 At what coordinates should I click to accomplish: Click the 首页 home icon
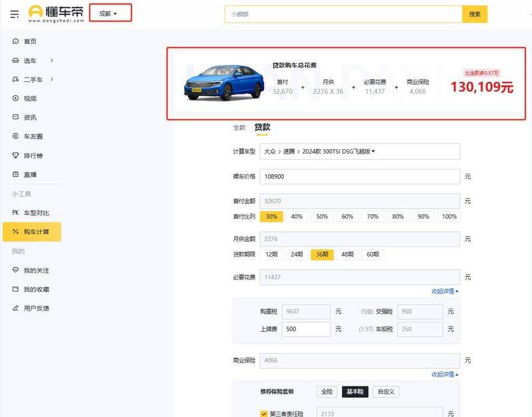(x=15, y=41)
